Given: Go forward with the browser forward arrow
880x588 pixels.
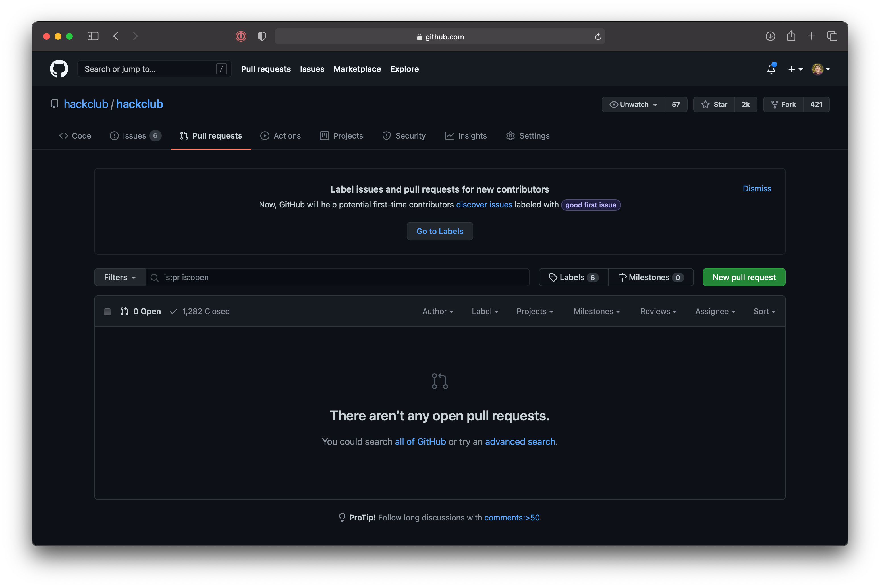Looking at the screenshot, I should point(136,36).
